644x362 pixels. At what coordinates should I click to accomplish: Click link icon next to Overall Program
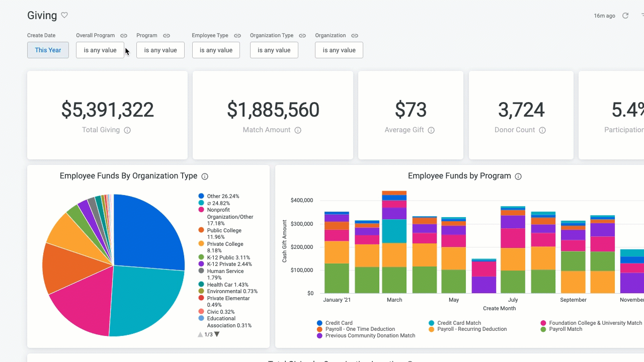point(124,36)
